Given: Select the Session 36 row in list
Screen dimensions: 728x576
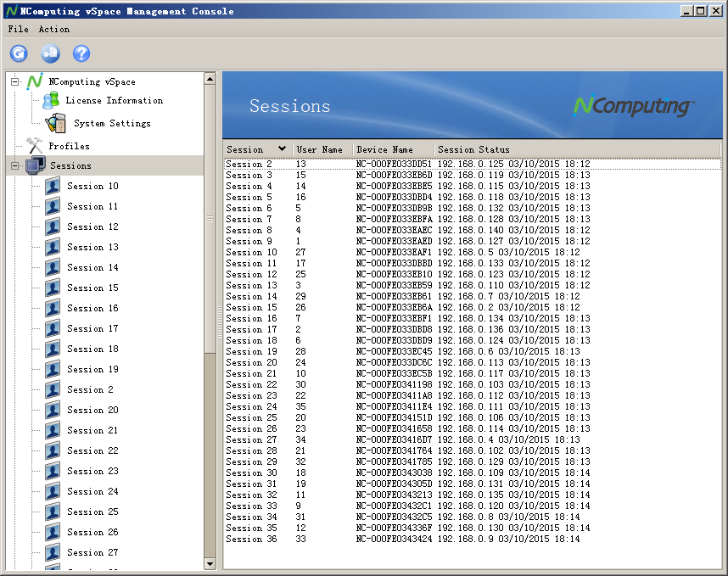Looking at the screenshot, I should (251, 539).
